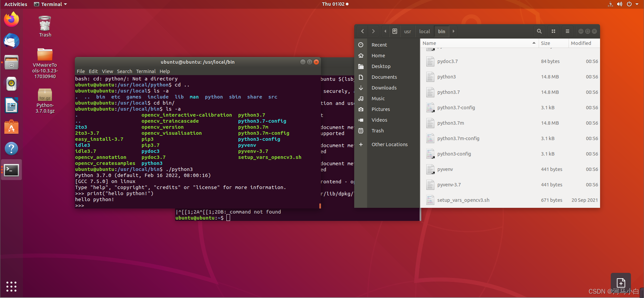Sort by Size column header
This screenshot has width=644, height=298.
(553, 43)
